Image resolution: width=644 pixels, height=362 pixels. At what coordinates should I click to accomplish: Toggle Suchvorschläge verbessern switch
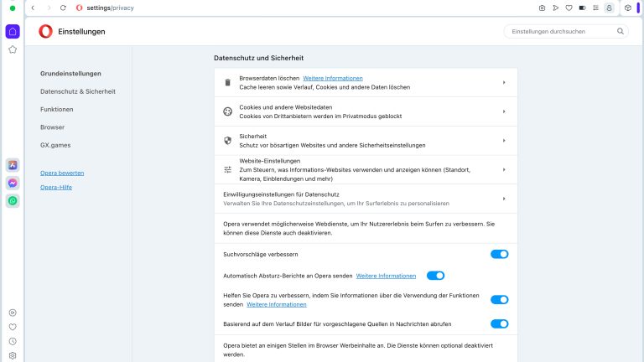coord(500,255)
